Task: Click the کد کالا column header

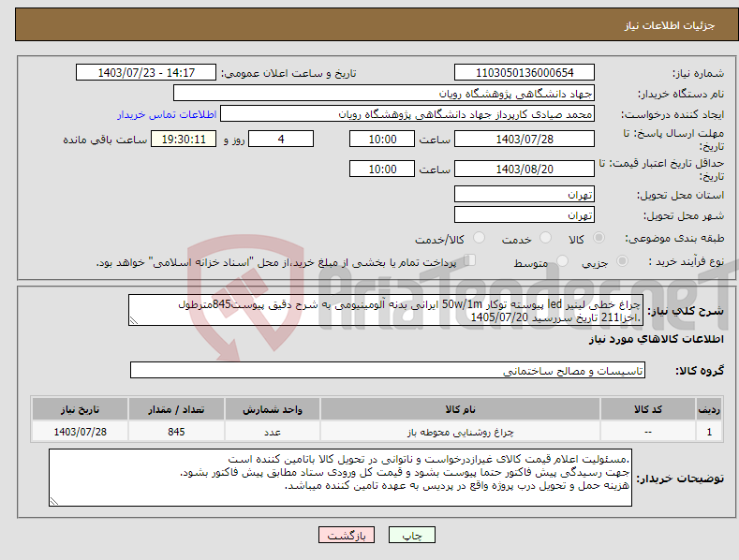Action: 648,409
